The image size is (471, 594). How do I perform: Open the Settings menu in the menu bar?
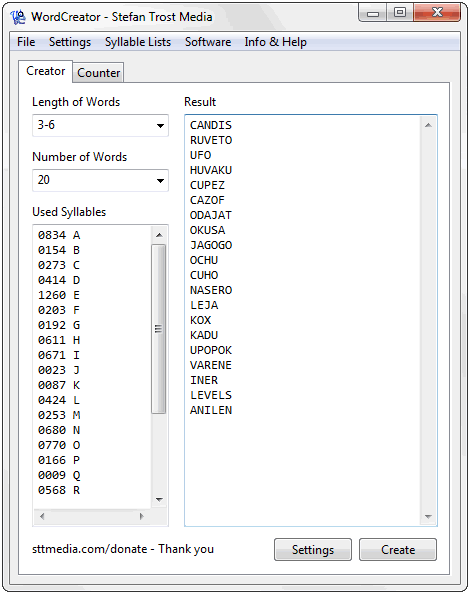point(70,42)
